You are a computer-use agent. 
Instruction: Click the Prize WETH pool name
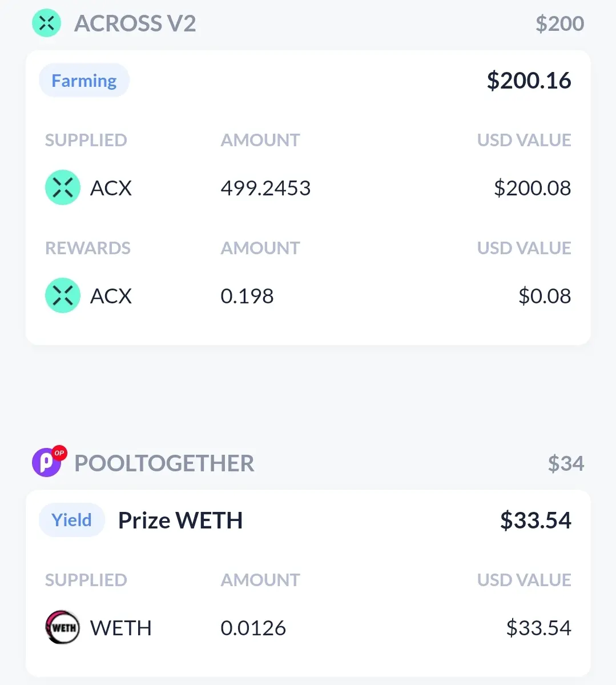tap(180, 520)
